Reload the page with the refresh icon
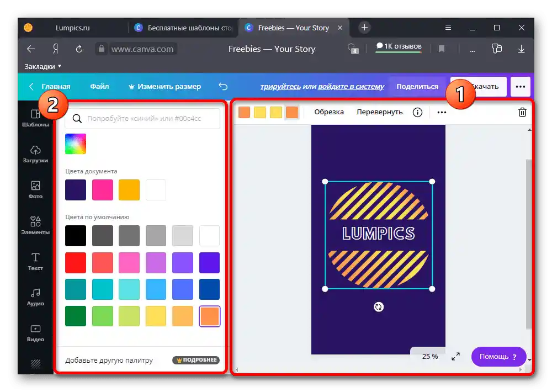Screen dimensions: 552x392 click(x=79, y=49)
